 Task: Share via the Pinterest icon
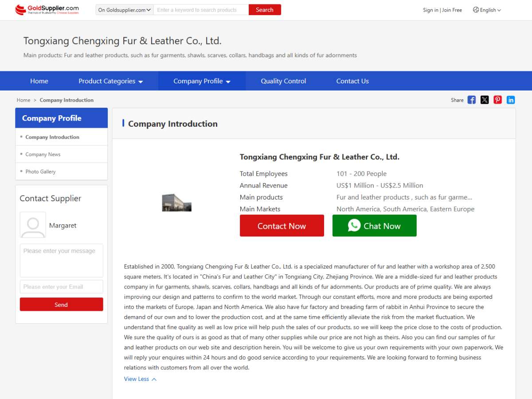[x=498, y=100]
